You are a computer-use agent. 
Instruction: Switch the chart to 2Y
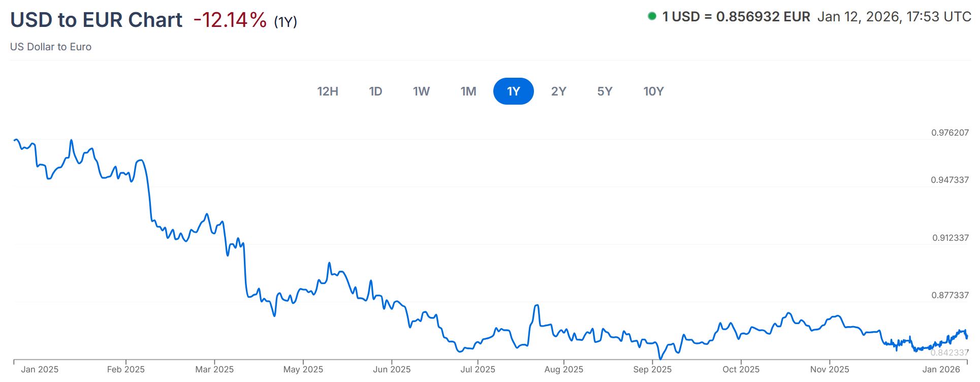[558, 91]
